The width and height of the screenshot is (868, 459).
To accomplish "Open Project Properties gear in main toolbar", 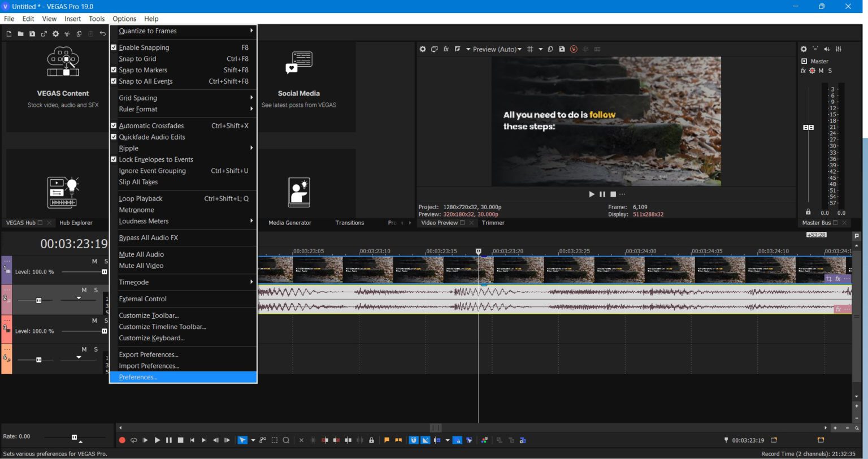I will pyautogui.click(x=55, y=34).
